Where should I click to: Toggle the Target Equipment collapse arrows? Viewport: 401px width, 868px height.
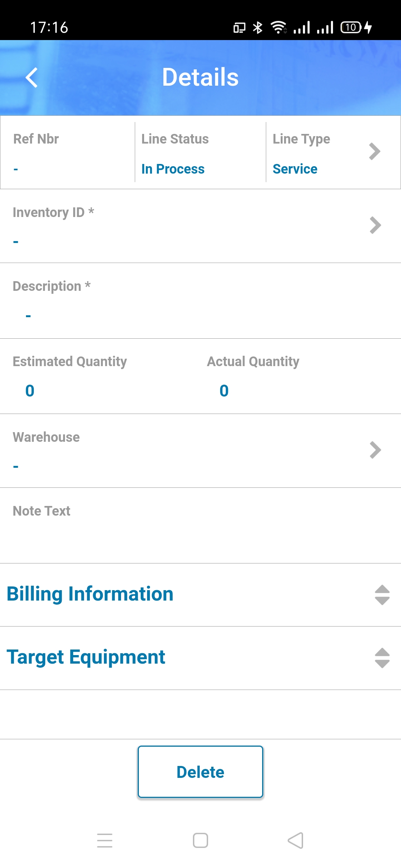(382, 658)
